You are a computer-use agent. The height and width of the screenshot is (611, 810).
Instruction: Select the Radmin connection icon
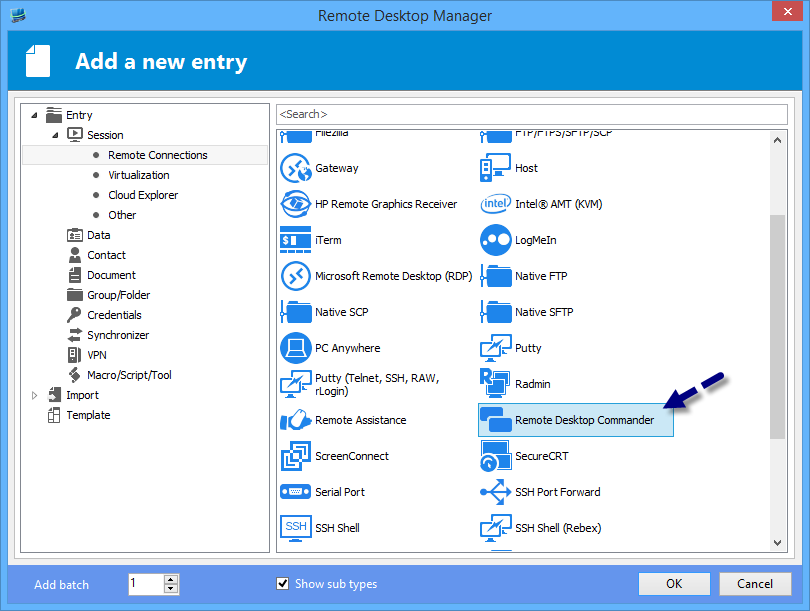click(x=496, y=384)
